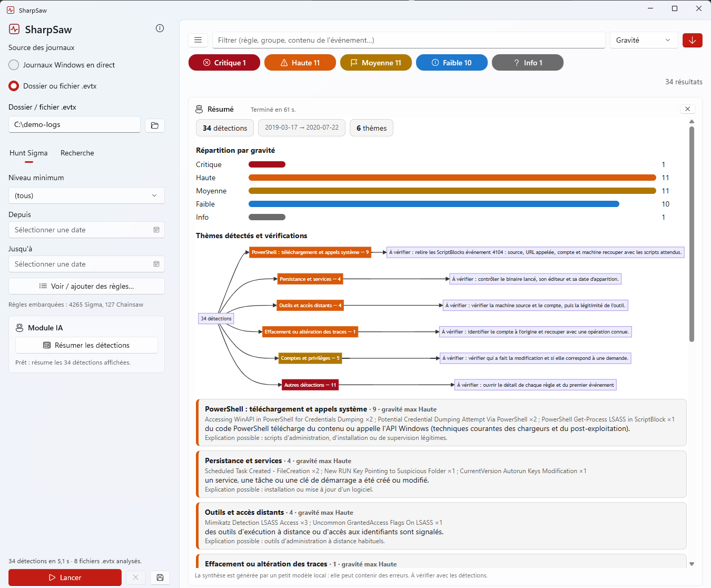Click the Résumé robot icon in summary header
711x588 pixels.
pyautogui.click(x=199, y=109)
